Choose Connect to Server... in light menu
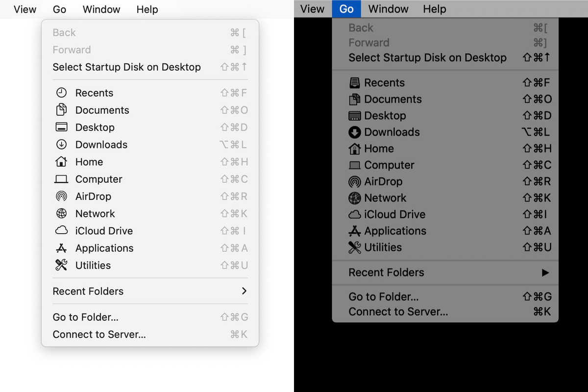Viewport: 588px width, 392px height. (x=150, y=334)
